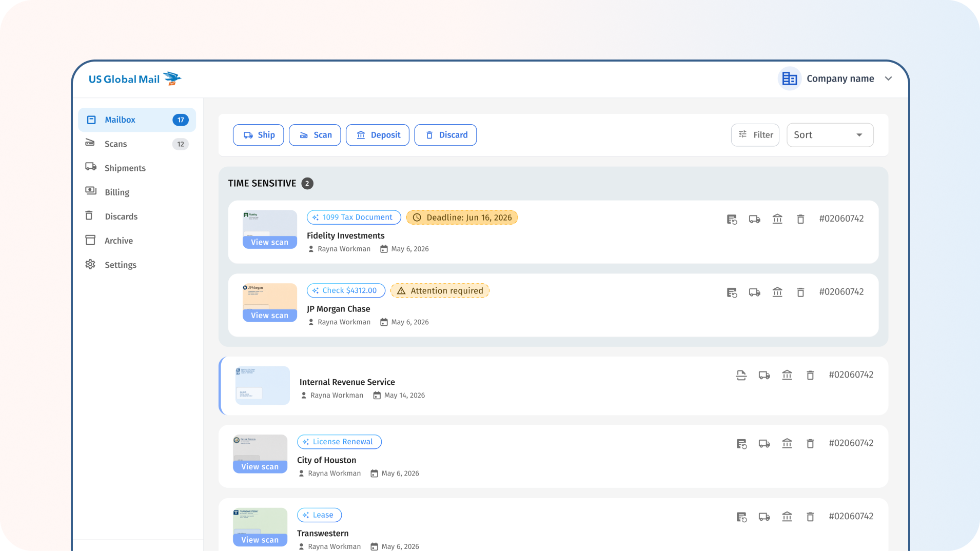
Task: Click scan icon on City of Houston row
Action: pos(741,444)
